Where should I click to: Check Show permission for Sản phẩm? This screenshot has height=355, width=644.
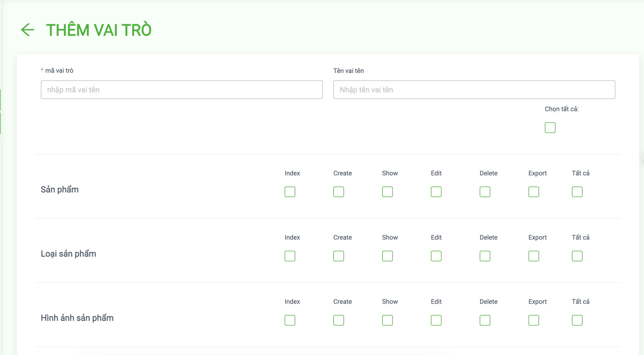point(387,192)
